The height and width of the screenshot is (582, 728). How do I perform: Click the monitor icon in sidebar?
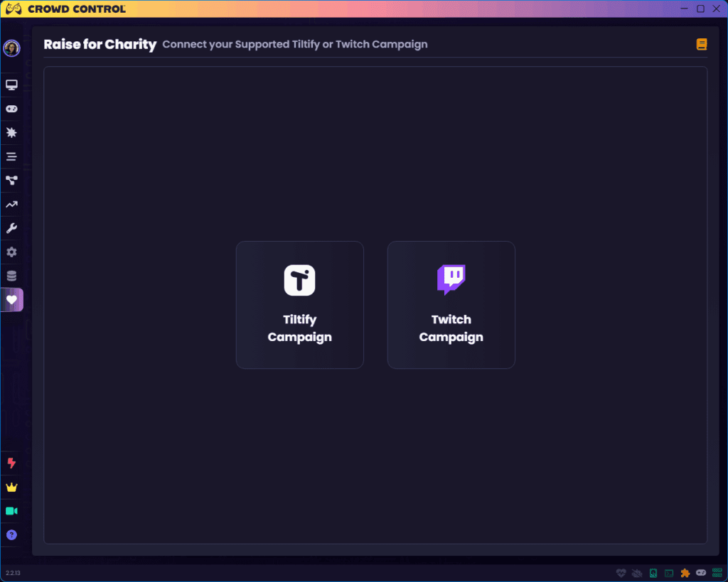click(x=11, y=85)
